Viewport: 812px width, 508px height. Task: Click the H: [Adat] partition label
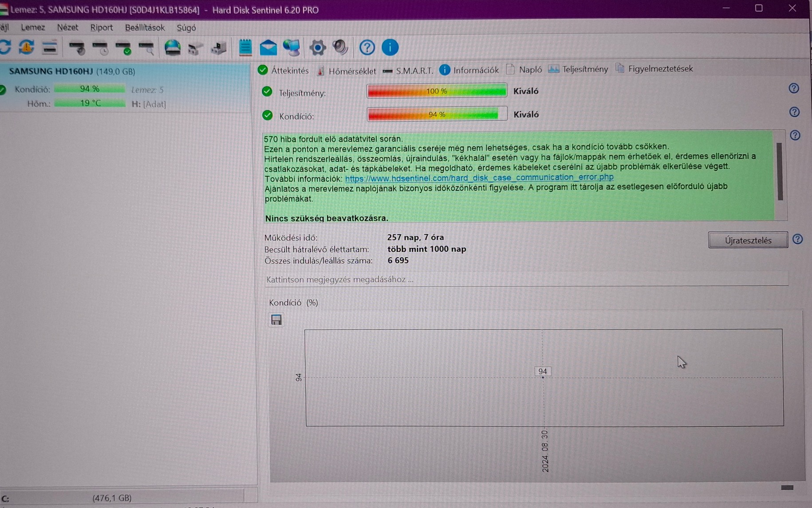pos(149,104)
